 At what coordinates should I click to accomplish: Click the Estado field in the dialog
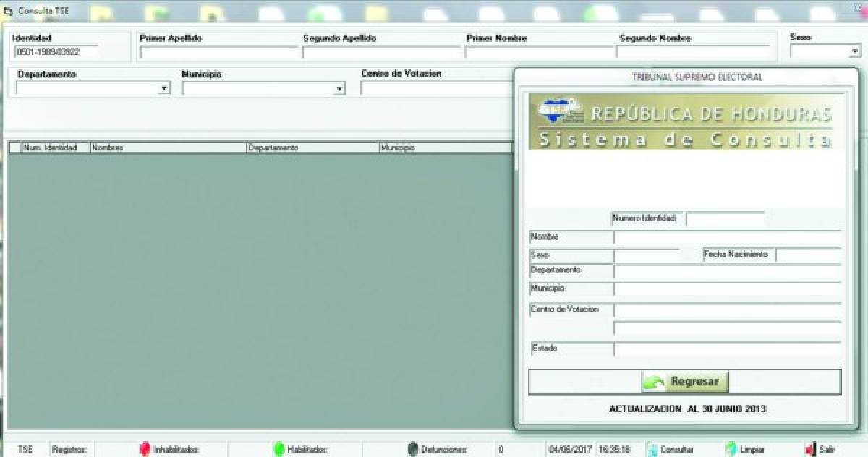click(728, 349)
